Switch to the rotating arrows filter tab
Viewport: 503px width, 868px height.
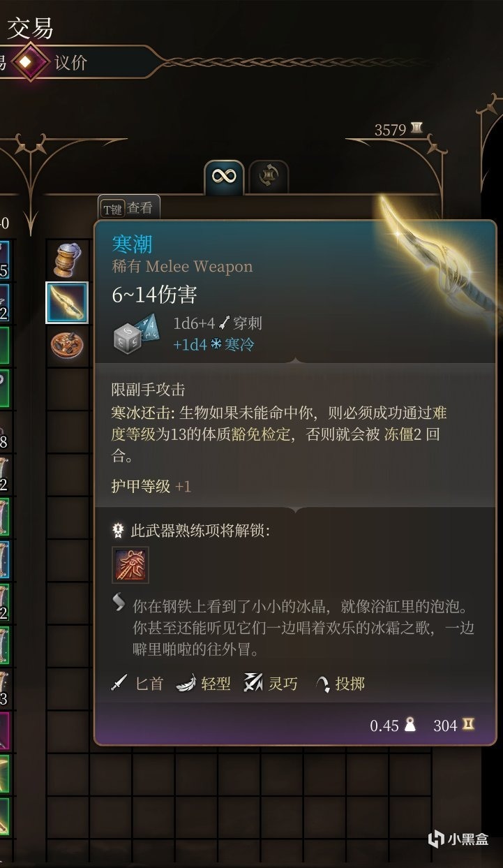[269, 177]
